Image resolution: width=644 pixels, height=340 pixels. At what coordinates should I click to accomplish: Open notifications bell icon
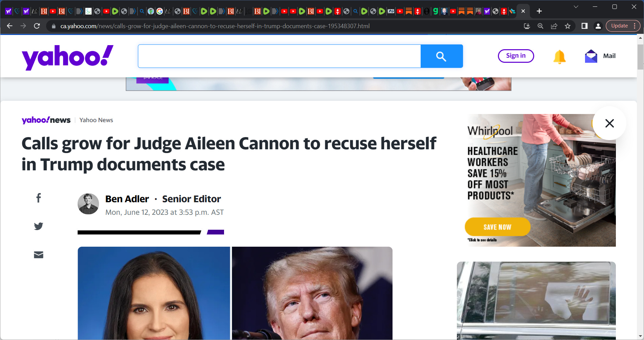click(x=560, y=56)
